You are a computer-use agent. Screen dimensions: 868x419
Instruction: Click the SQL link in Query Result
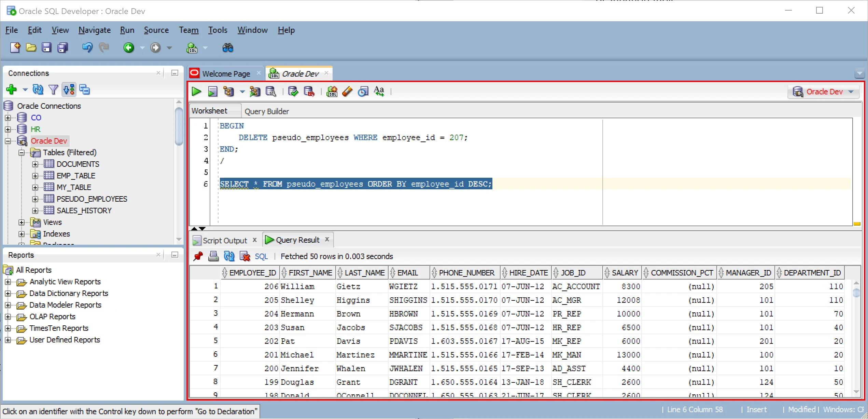pyautogui.click(x=261, y=256)
